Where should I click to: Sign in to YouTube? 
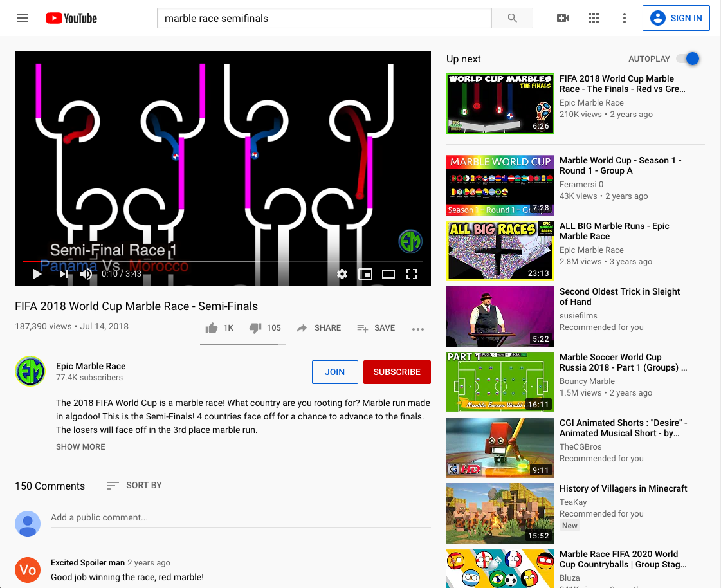(676, 19)
